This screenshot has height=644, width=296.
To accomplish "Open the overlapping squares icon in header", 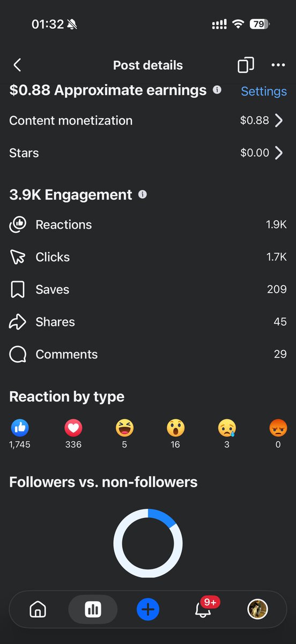I will click(x=246, y=65).
